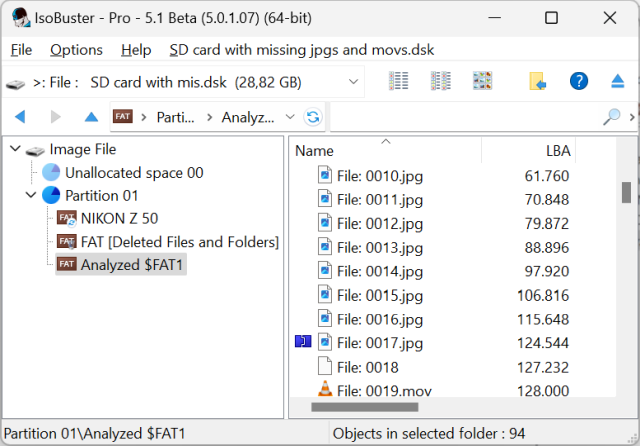This screenshot has height=446, width=640.
Task: Sort by the Name column header
Action: pyautogui.click(x=314, y=151)
